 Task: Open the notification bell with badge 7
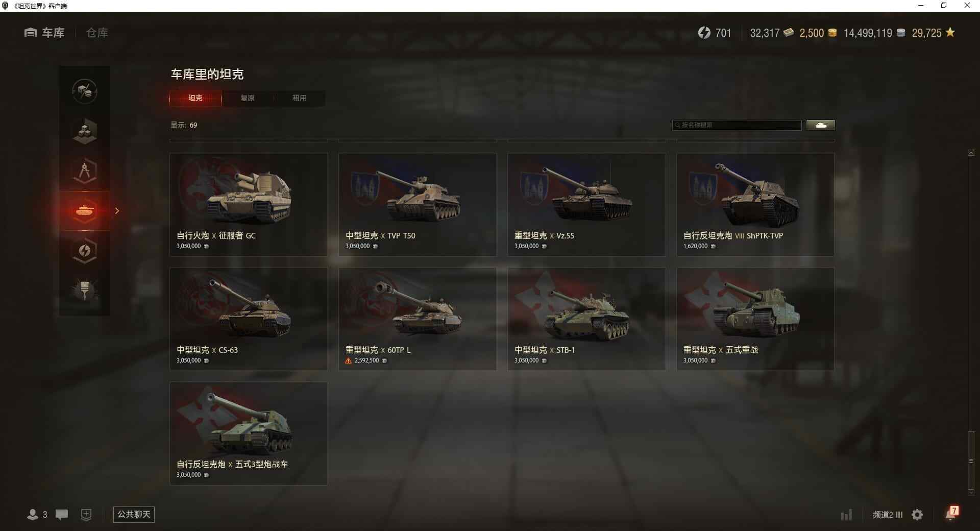click(951, 513)
